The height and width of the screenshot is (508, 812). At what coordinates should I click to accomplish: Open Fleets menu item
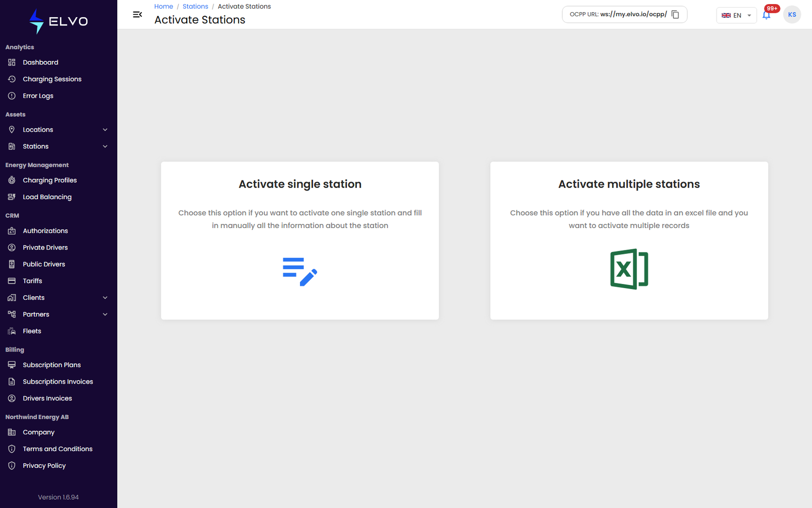point(58,331)
